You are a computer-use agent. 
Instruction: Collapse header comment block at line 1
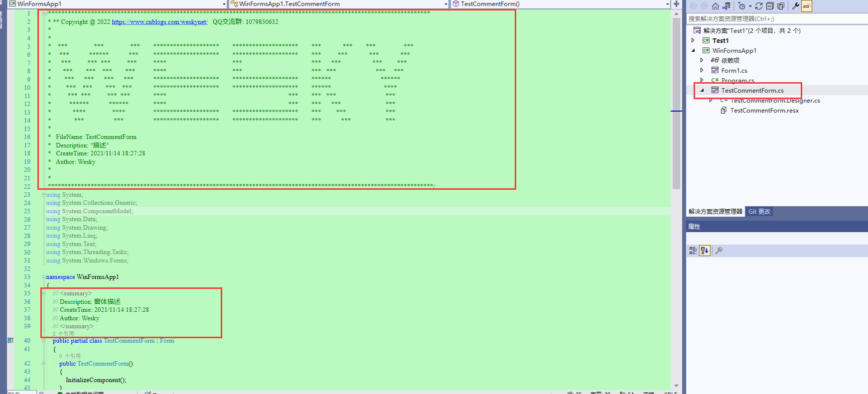pyautogui.click(x=44, y=13)
